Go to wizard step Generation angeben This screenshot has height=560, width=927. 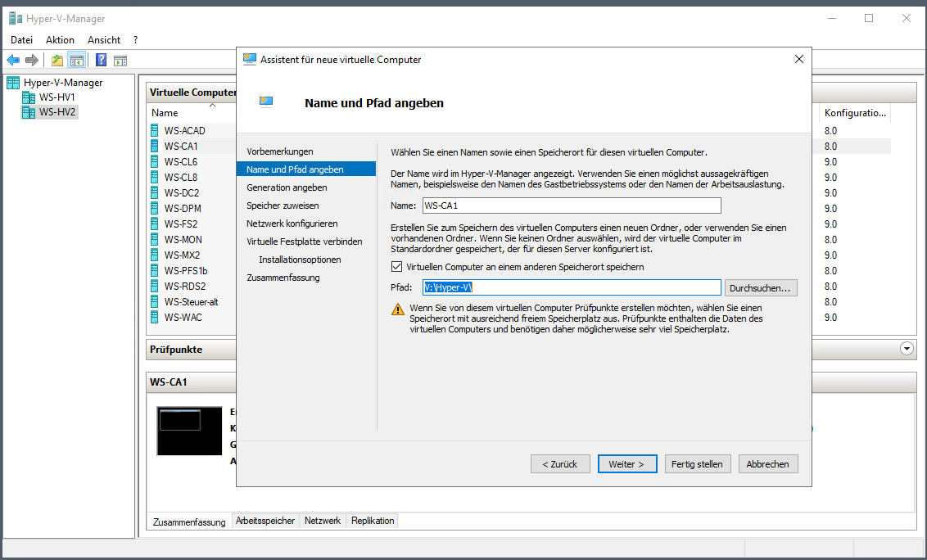click(x=287, y=187)
